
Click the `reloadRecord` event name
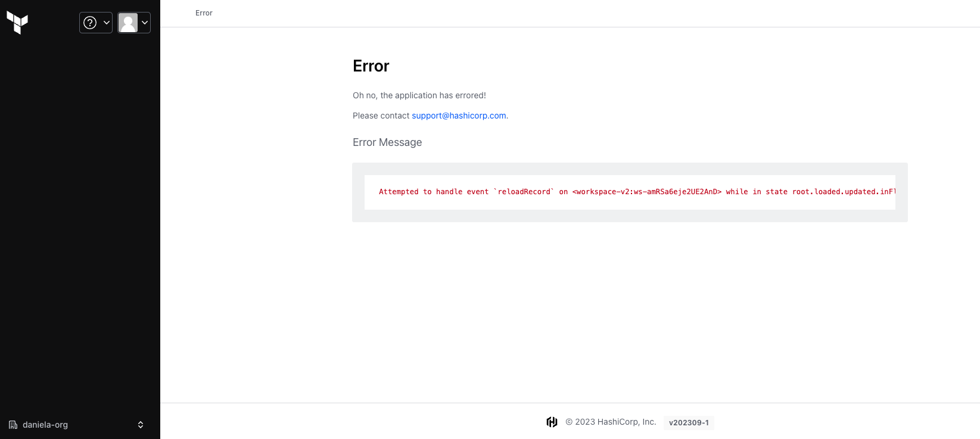point(524,192)
